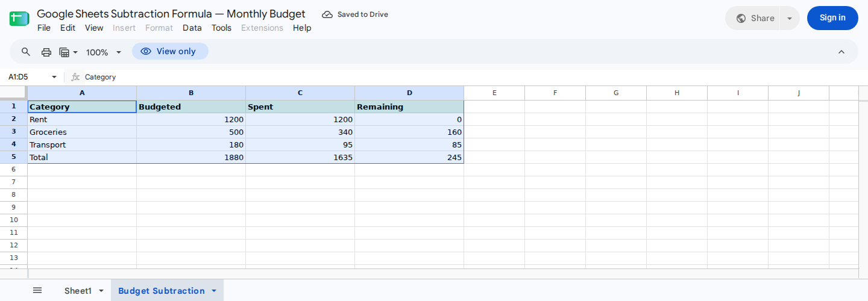Click the select-all corner box
The width and height of the screenshot is (868, 301).
point(13,93)
